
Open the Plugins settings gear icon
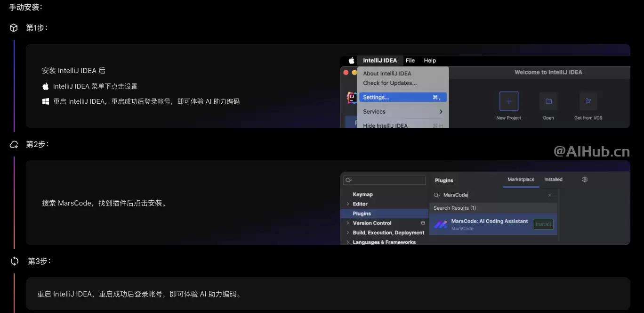[x=585, y=180]
